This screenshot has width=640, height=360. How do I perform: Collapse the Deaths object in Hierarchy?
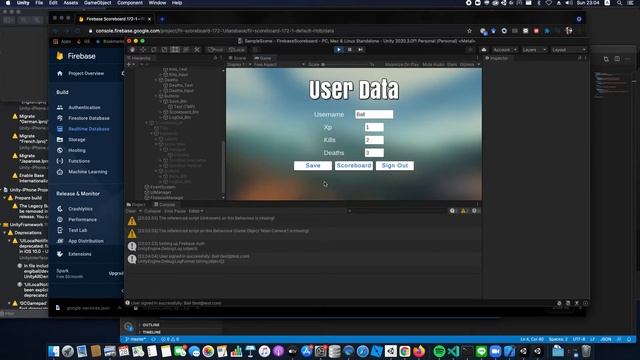[156, 80]
